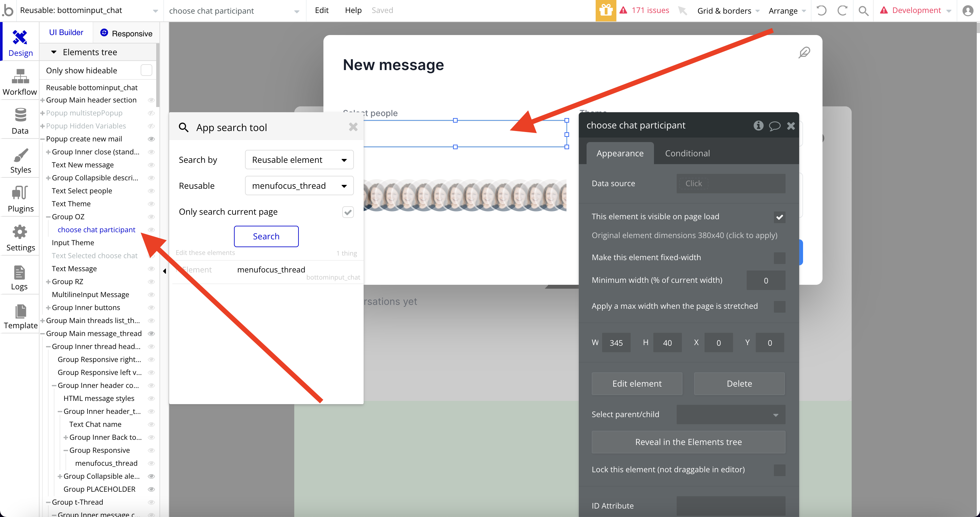Switch to the Responsive tab
This screenshot has height=517, width=980.
[126, 33]
